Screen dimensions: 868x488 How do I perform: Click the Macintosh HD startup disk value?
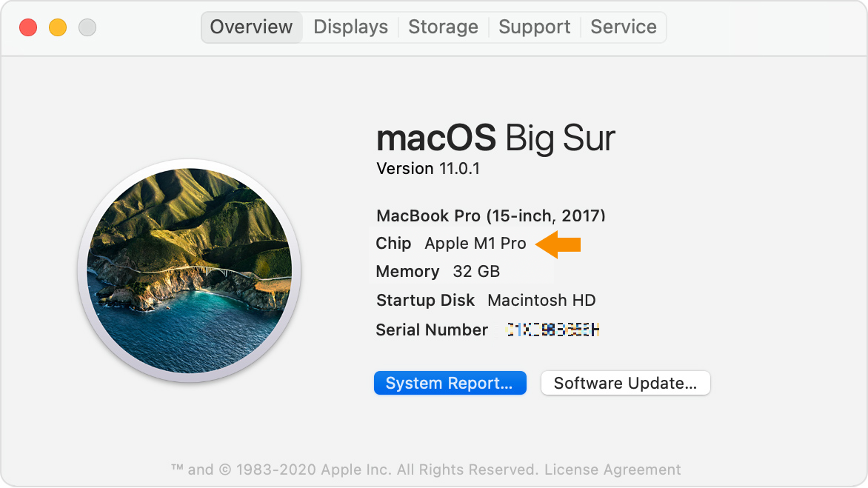click(x=541, y=301)
